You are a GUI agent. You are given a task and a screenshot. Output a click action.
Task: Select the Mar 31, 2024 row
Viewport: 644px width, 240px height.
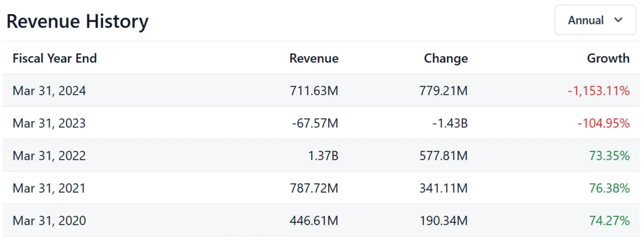(x=49, y=90)
